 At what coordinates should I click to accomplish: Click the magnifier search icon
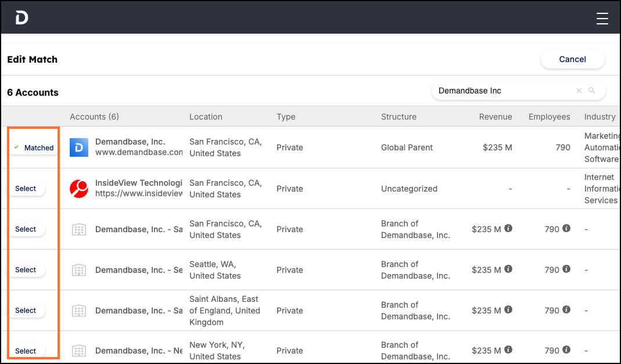592,91
